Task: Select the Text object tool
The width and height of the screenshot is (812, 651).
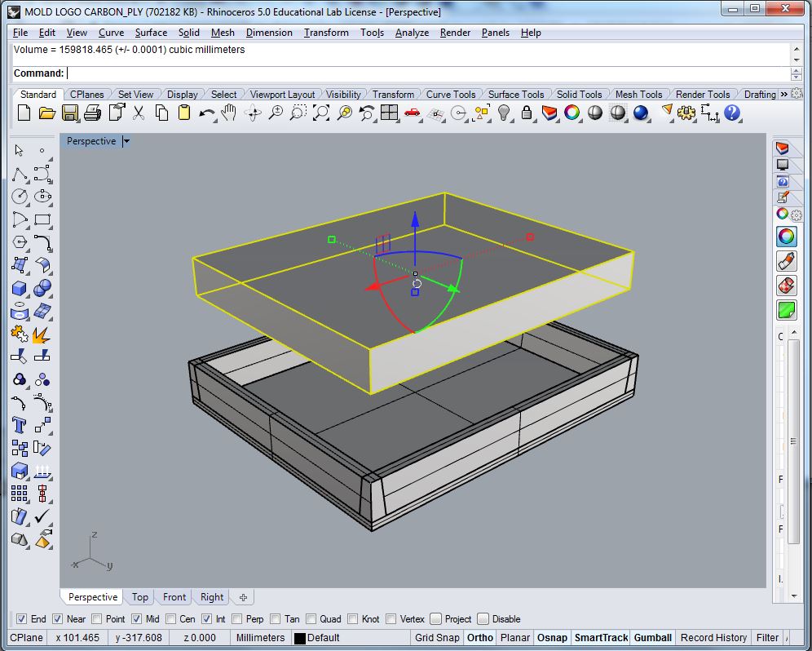Action: 20,425
